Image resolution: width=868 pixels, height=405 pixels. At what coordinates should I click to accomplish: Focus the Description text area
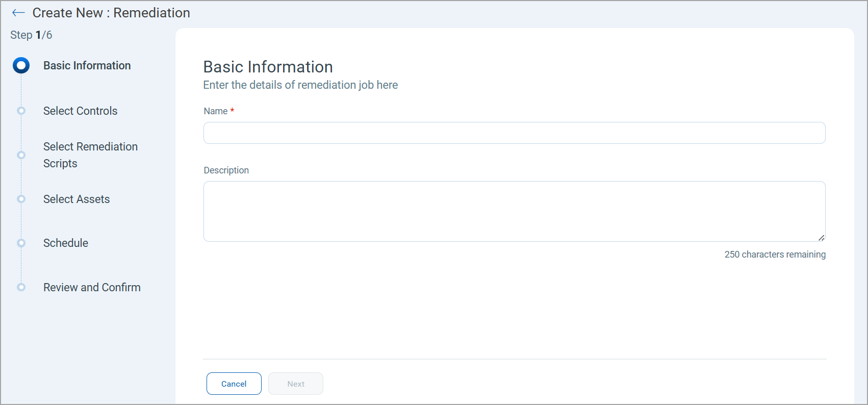click(x=515, y=211)
